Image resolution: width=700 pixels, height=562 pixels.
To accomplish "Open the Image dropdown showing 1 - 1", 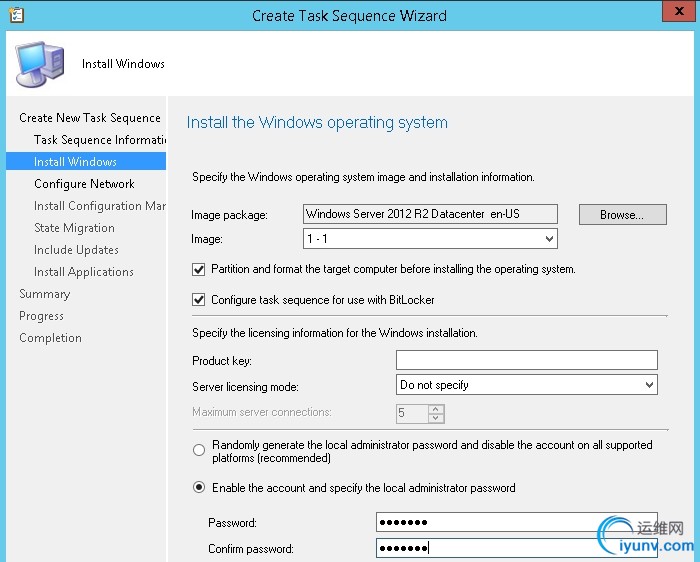I will pos(430,239).
